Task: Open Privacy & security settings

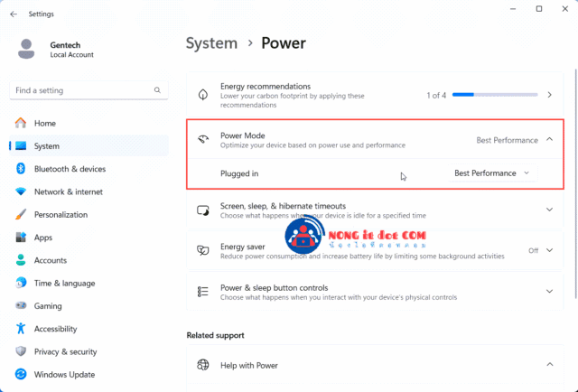Action: click(x=89, y=351)
